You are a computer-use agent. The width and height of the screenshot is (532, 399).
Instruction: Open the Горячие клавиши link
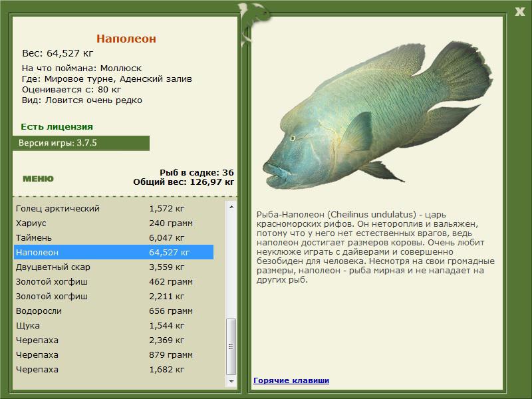click(x=291, y=380)
